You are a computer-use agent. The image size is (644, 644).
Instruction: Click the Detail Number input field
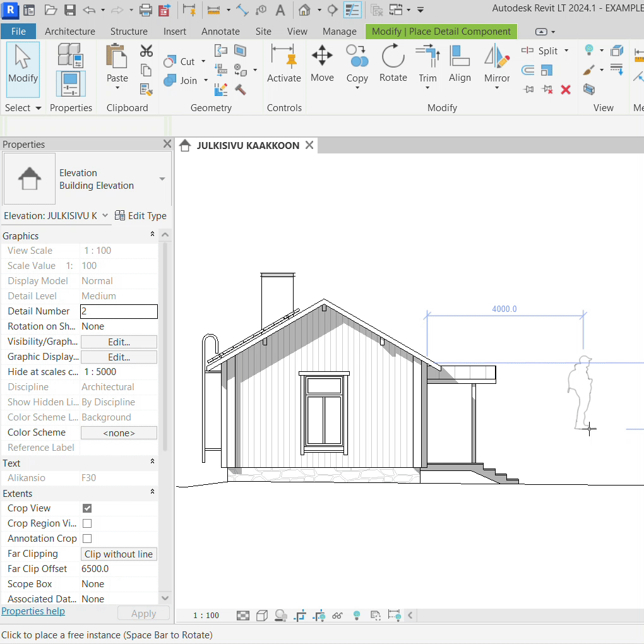pos(119,311)
